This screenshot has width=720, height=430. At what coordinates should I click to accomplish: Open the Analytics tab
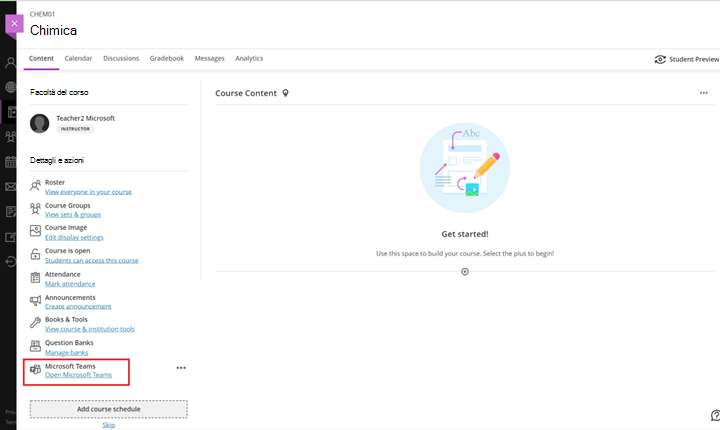pos(249,58)
